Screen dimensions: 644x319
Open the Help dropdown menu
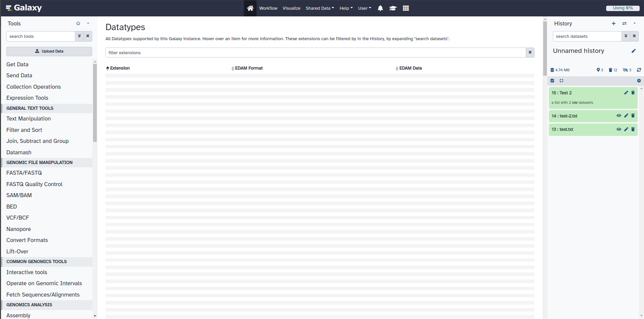coord(346,8)
